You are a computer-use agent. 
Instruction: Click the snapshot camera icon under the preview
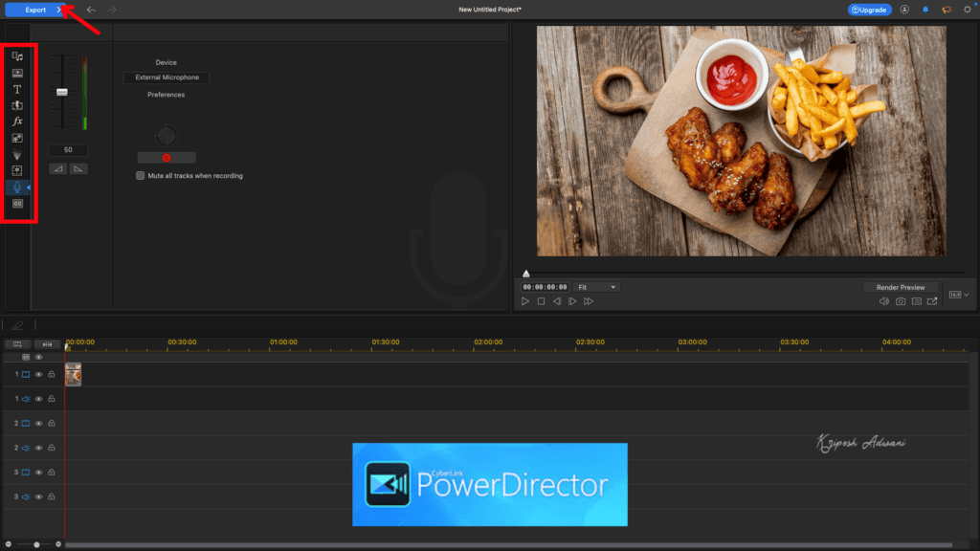[900, 301]
